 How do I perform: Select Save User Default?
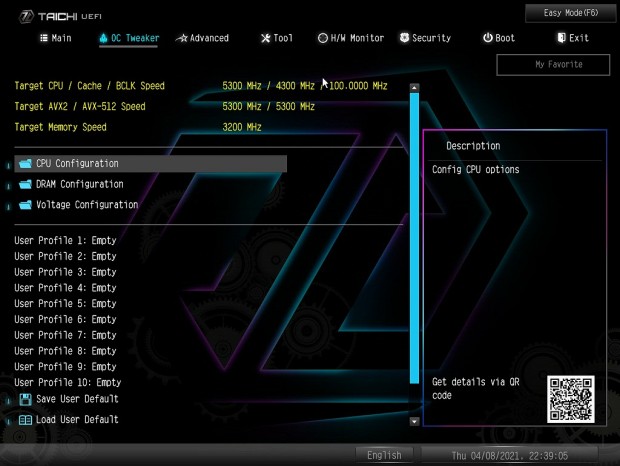pos(77,399)
